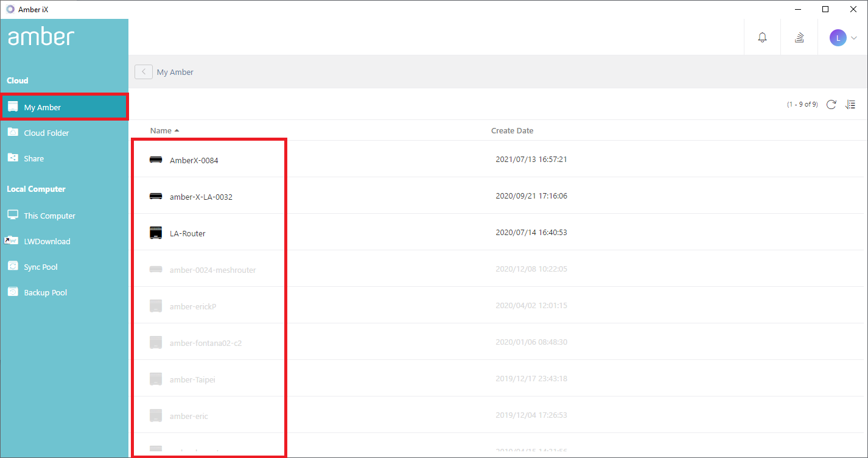This screenshot has width=868, height=458.
Task: Click the AmberX-0084 device icon
Action: 156,160
